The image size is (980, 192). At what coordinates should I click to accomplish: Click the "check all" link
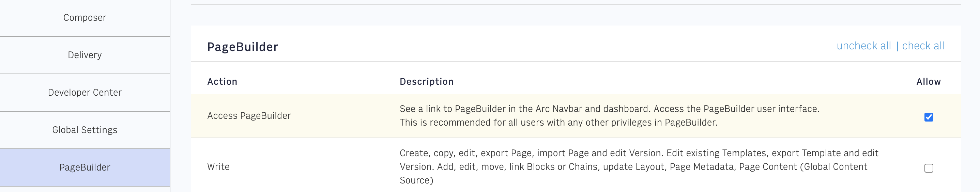923,46
